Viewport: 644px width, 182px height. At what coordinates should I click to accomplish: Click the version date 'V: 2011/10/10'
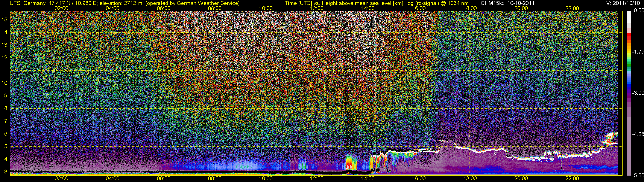(x=623, y=3)
